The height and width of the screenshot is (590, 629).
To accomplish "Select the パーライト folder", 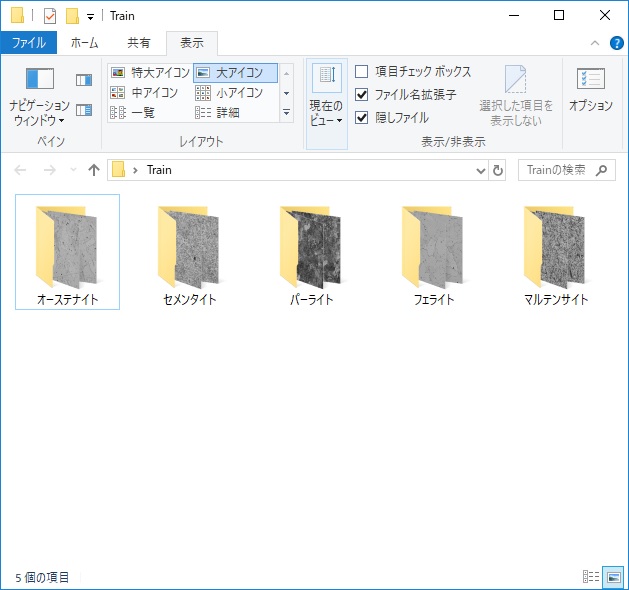I will (x=311, y=256).
